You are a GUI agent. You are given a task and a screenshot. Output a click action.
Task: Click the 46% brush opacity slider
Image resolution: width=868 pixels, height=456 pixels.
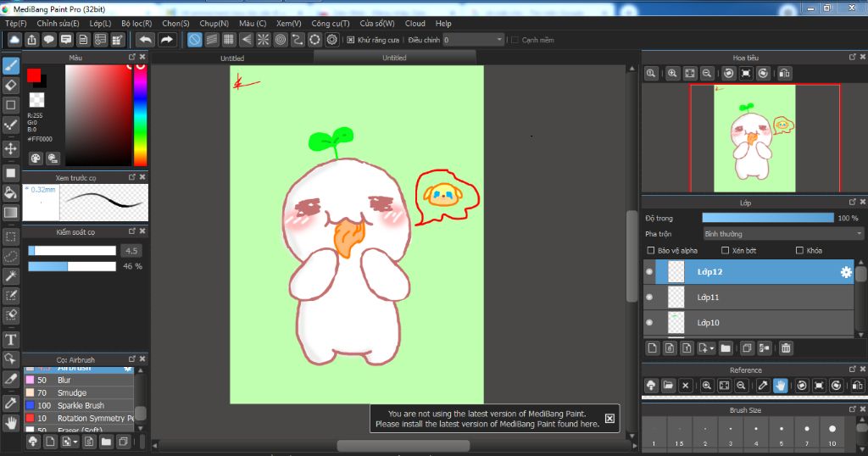pyautogui.click(x=72, y=266)
